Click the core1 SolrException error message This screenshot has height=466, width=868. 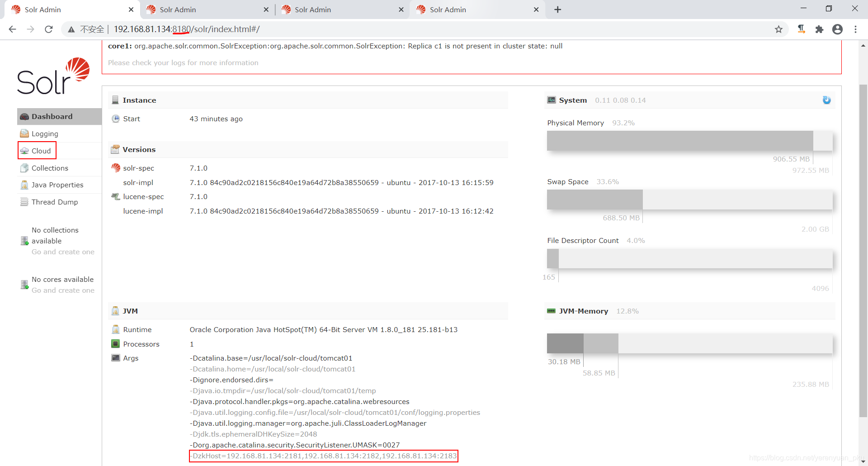[335, 46]
